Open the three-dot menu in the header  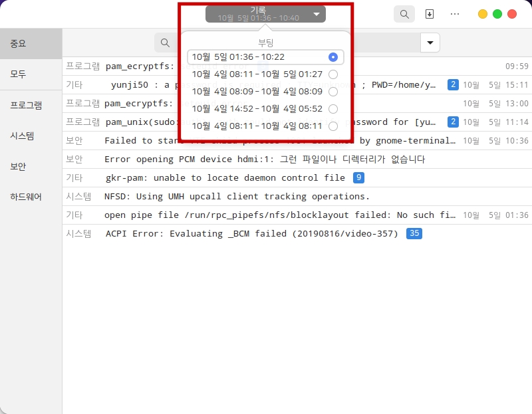[455, 14]
